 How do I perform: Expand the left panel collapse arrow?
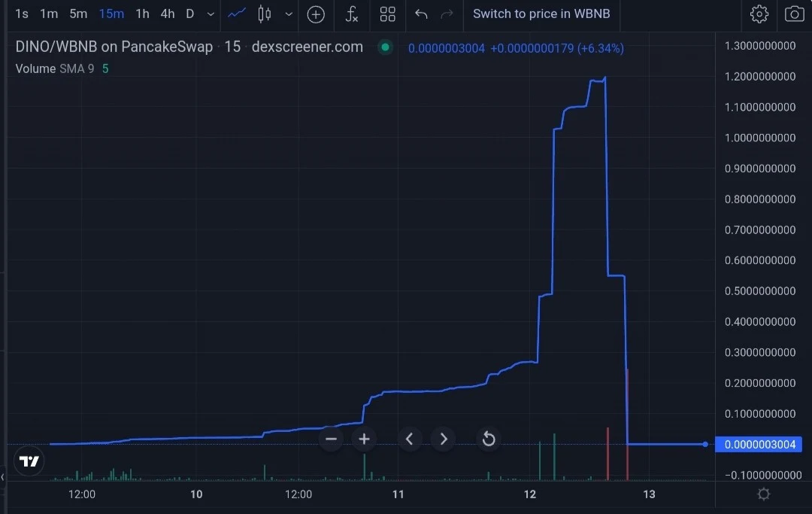coord(2,476)
